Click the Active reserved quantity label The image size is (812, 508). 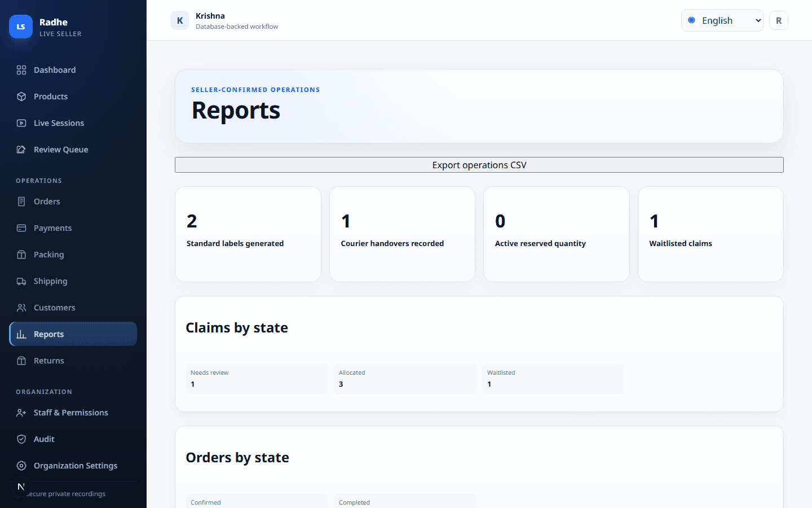click(540, 243)
